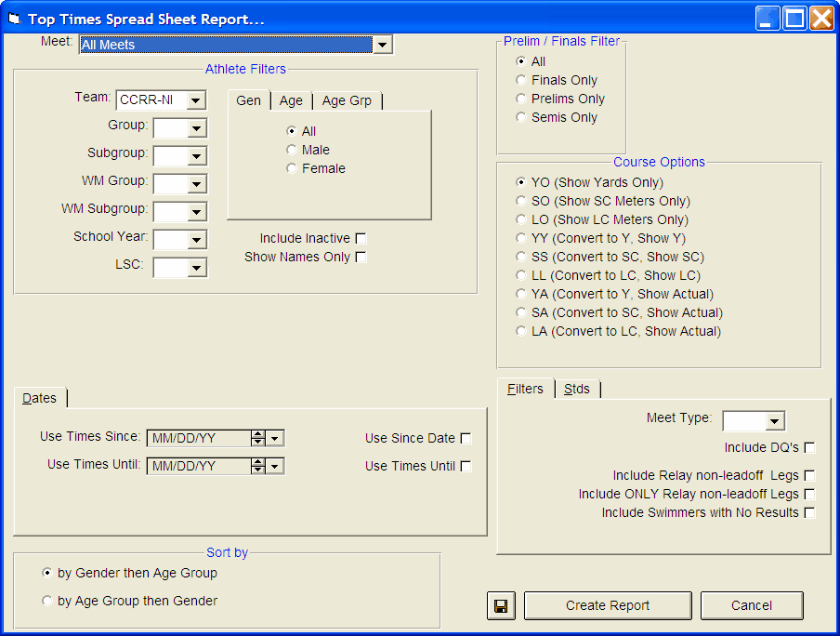The image size is (840, 636).
Task: Choose Finals Only in Prelim/Finals Filter
Action: pyautogui.click(x=520, y=80)
